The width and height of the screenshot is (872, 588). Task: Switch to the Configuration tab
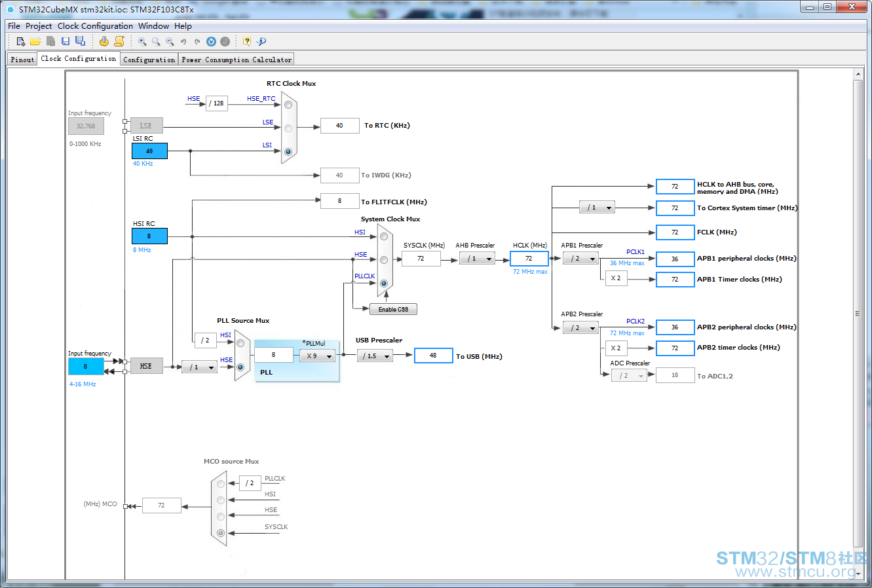[x=149, y=60]
